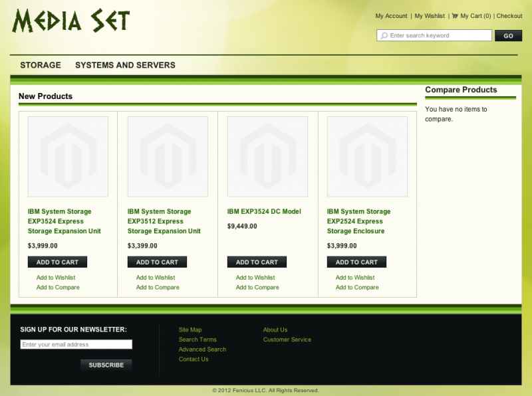Add EXP3512 Express Expansion Unit to compare
The height and width of the screenshot is (396, 532).
click(x=158, y=288)
